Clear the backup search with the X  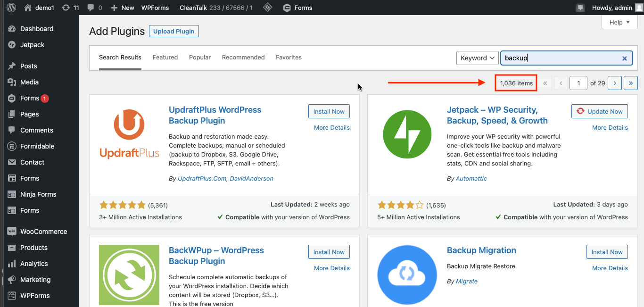[x=625, y=58]
